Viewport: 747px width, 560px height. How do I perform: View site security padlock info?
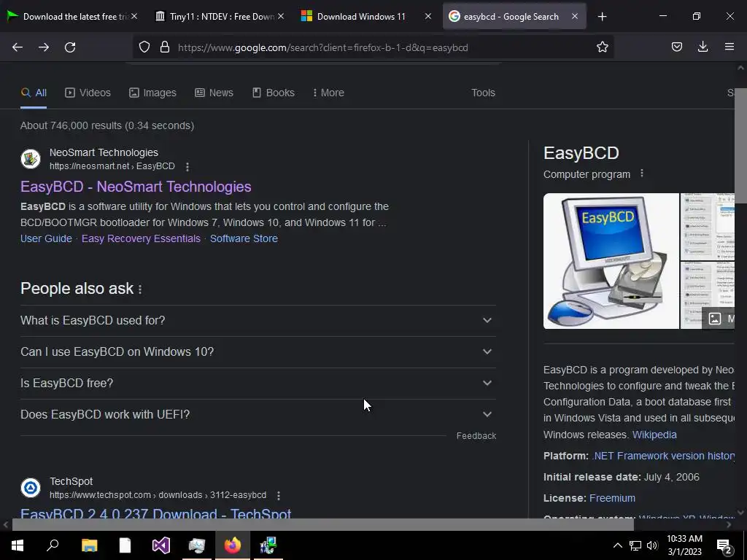point(165,47)
